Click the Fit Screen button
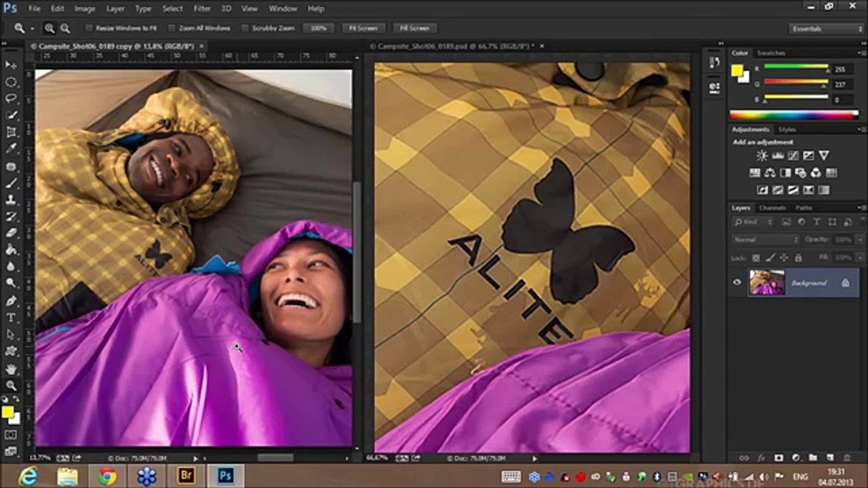Screen dimensions: 868x488 point(363,28)
